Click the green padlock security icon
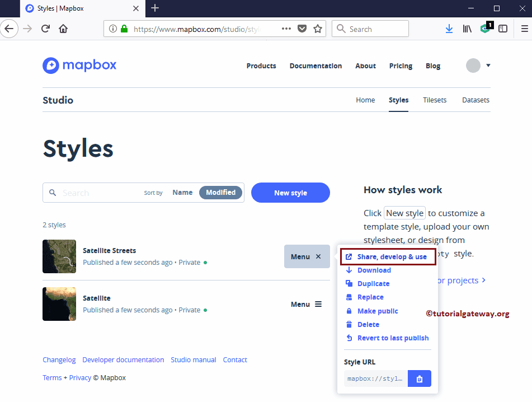This screenshot has height=402, width=532. coord(124,29)
